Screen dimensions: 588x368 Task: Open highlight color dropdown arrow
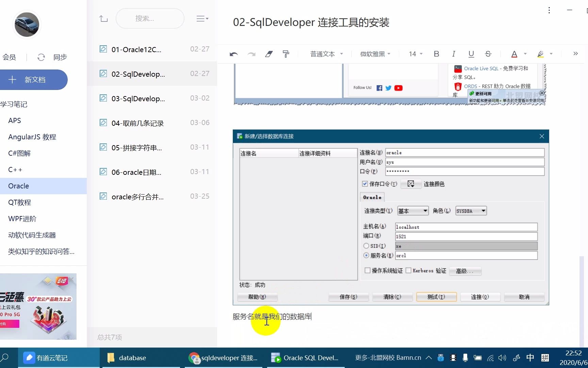pyautogui.click(x=551, y=54)
